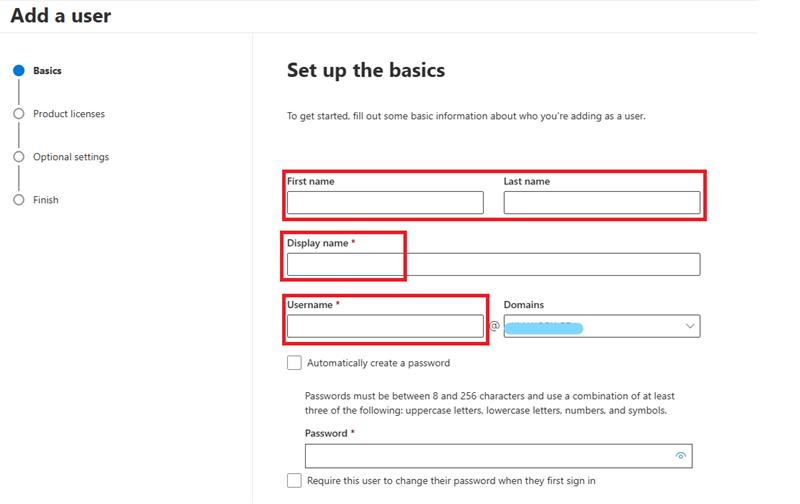The image size is (800, 504).
Task: Go to Product licenses step
Action: (69, 114)
